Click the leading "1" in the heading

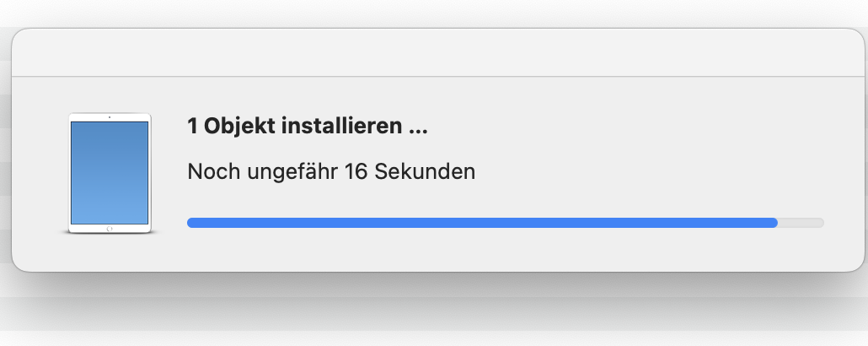[x=193, y=127]
